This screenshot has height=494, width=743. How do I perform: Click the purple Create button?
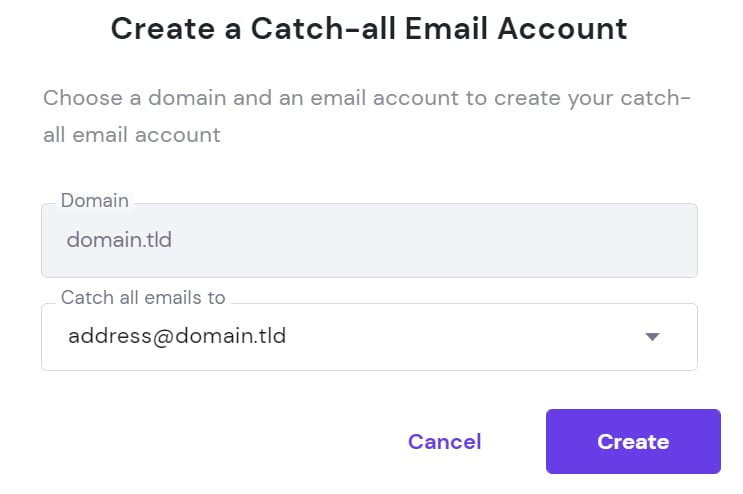pos(632,441)
